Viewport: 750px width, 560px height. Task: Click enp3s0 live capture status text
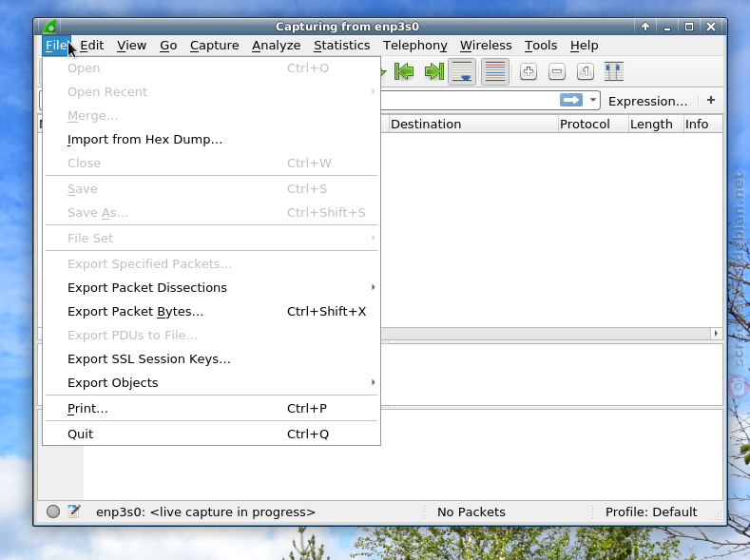point(205,512)
